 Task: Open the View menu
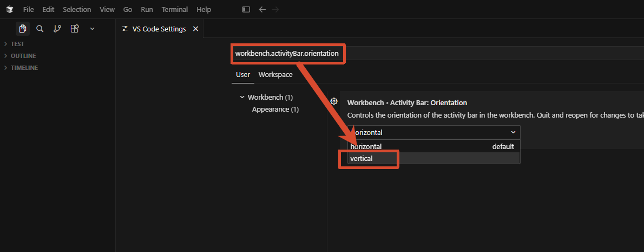pyautogui.click(x=107, y=9)
